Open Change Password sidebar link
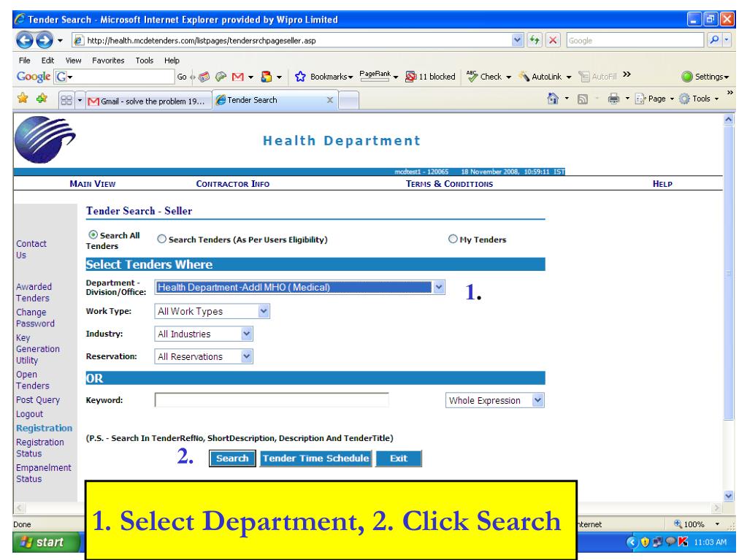This screenshot has width=747, height=560. (35, 318)
